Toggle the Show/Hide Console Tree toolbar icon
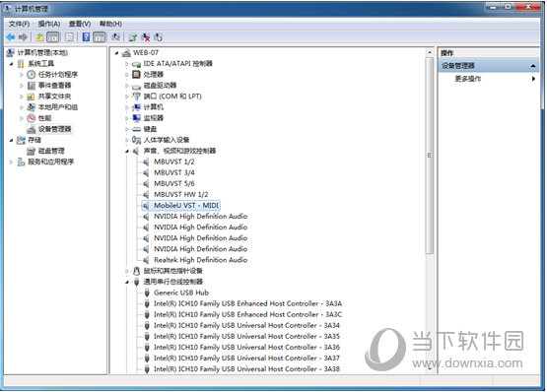The height and width of the screenshot is (392, 547). point(53,37)
